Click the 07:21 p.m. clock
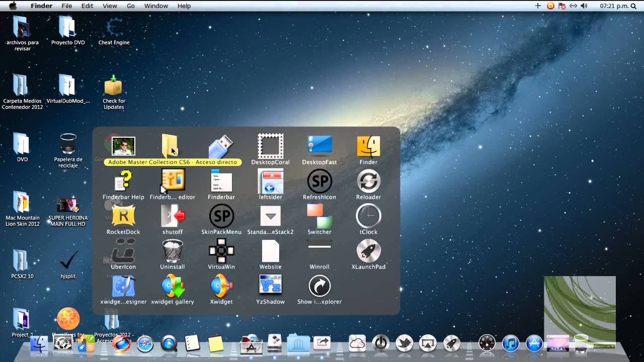 [x=614, y=6]
